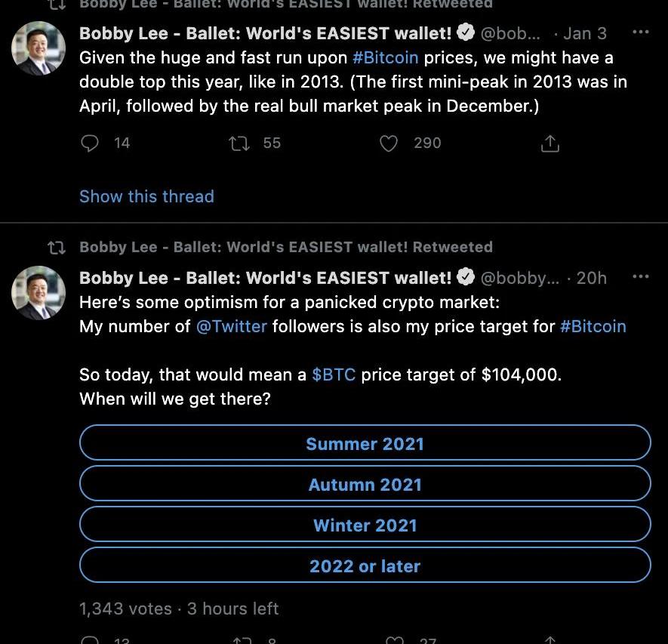Open the 20h timestamp of poll tweet

click(x=591, y=278)
